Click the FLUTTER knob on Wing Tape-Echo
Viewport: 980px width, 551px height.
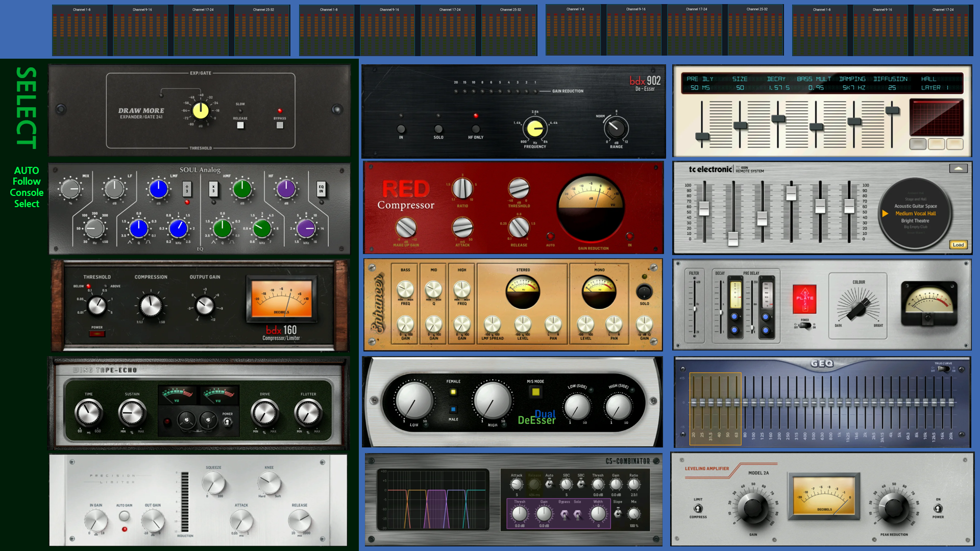pyautogui.click(x=308, y=413)
